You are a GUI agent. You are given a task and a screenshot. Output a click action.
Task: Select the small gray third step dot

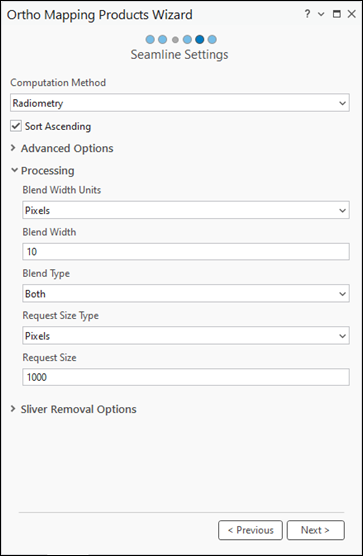(x=175, y=40)
